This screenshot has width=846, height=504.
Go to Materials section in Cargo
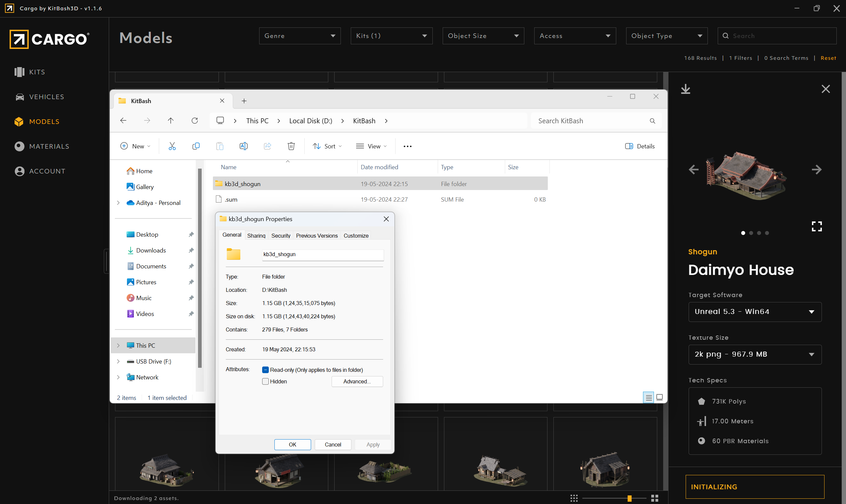point(42,146)
